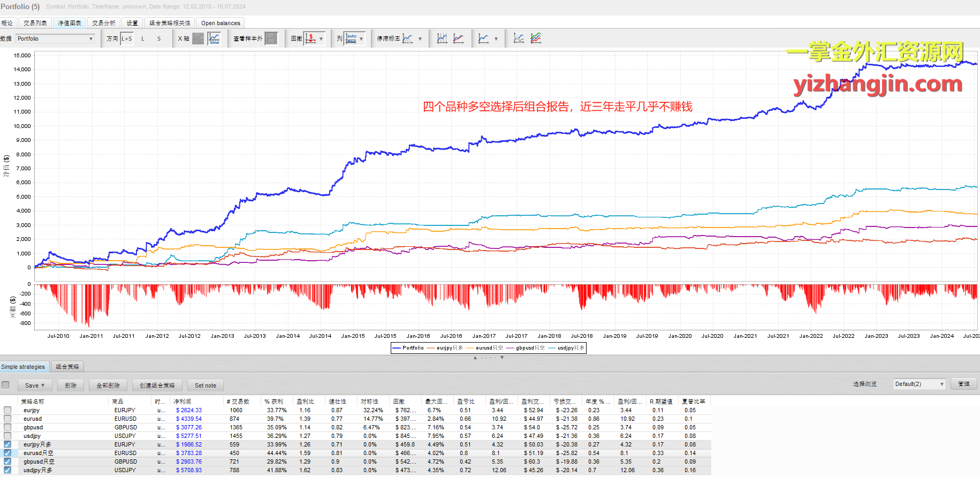The image size is (980, 477).
Task: Expand the lower panel with the up arrow on the chart divider
Action: tap(475, 358)
